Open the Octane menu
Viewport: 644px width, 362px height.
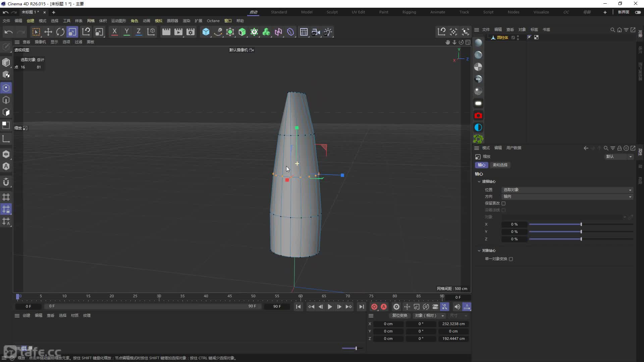213,21
